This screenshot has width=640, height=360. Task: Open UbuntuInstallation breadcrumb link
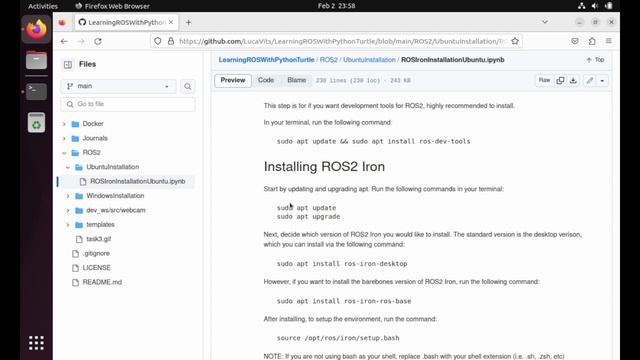[369, 60]
